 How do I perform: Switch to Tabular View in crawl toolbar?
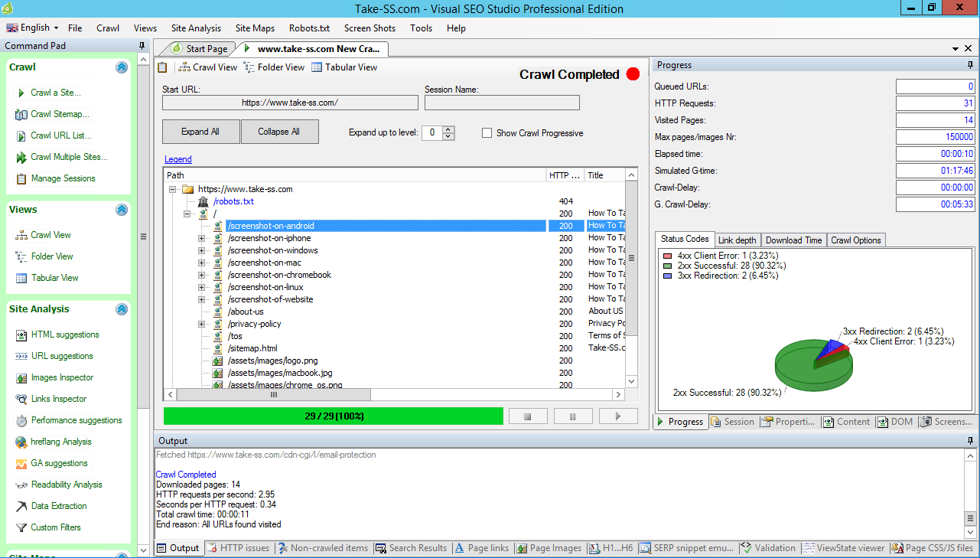point(344,67)
